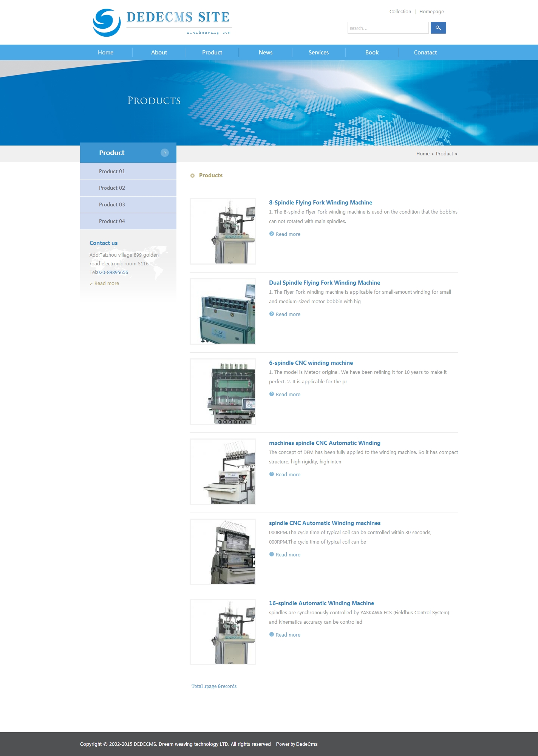The height and width of the screenshot is (756, 538).
Task: Click the arrow icon in the Product sidebar header
Action: point(165,153)
